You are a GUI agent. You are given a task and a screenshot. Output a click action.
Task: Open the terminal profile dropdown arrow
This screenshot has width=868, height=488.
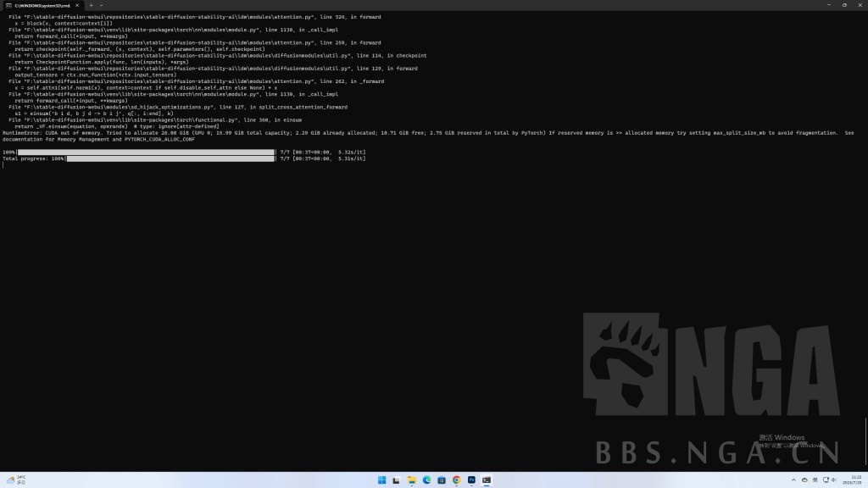pyautogui.click(x=100, y=5)
